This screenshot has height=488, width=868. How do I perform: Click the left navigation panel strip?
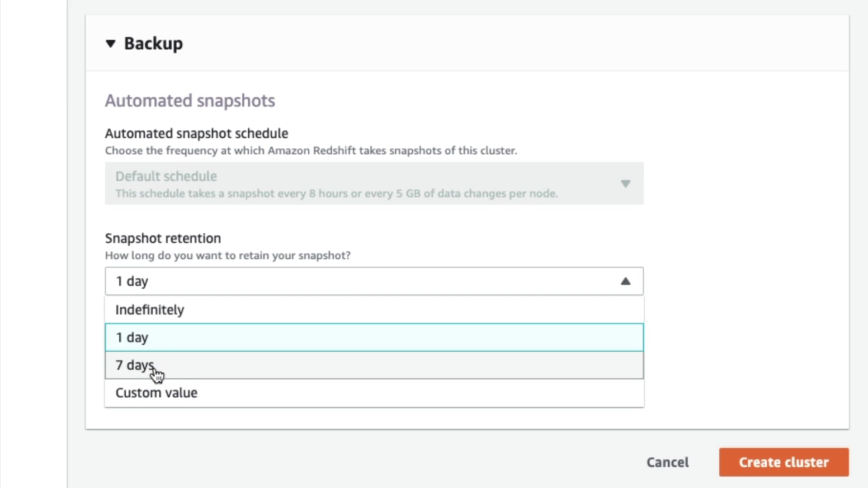click(33, 244)
